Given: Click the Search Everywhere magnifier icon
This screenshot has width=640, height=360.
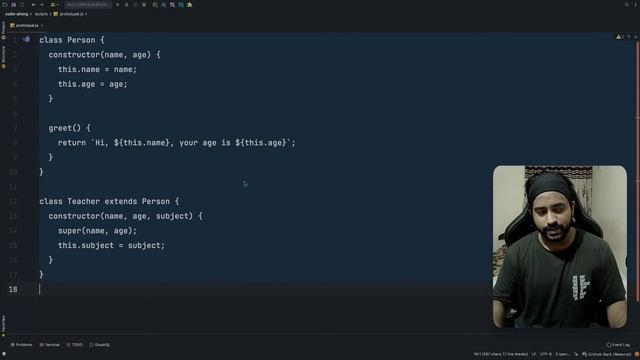Looking at the screenshot, I should click(627, 4).
